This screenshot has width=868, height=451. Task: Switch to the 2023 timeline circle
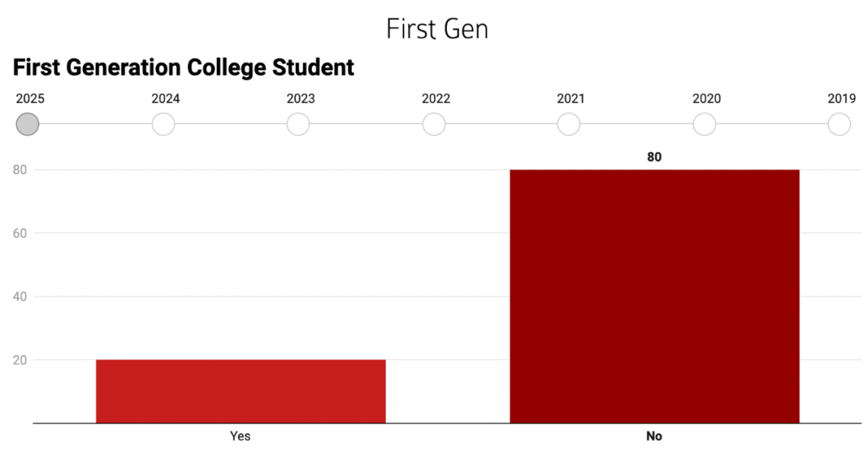[x=298, y=125]
